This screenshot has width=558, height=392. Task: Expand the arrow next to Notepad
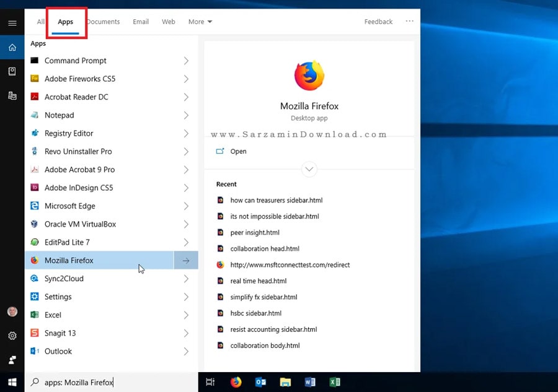tap(186, 115)
